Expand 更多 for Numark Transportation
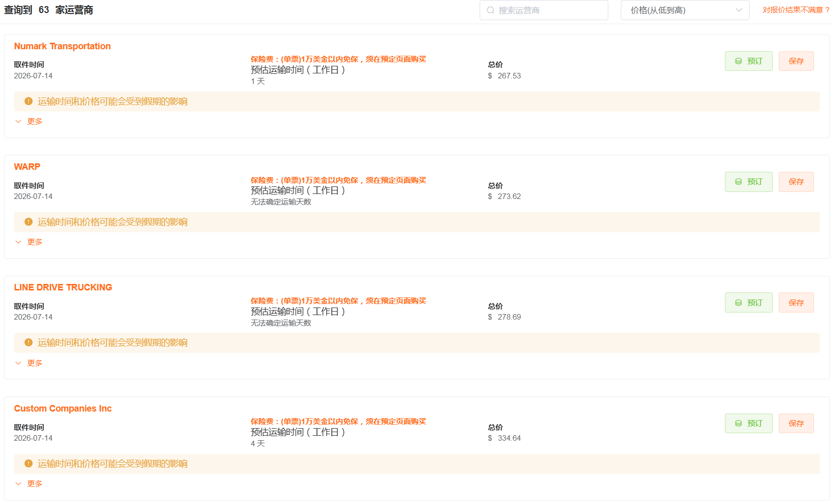Screen dimensions: 832x504 (x=29, y=121)
